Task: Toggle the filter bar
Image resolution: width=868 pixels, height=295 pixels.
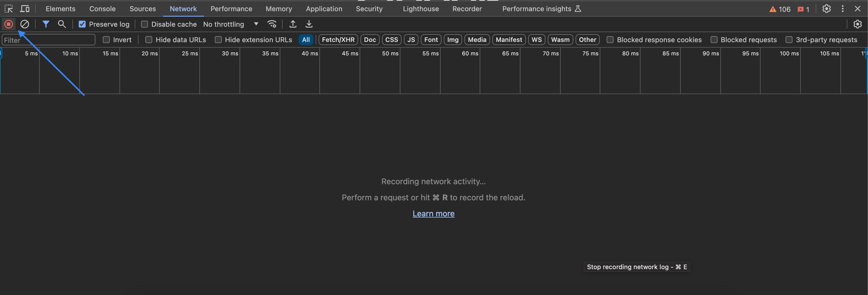Action: tap(46, 24)
